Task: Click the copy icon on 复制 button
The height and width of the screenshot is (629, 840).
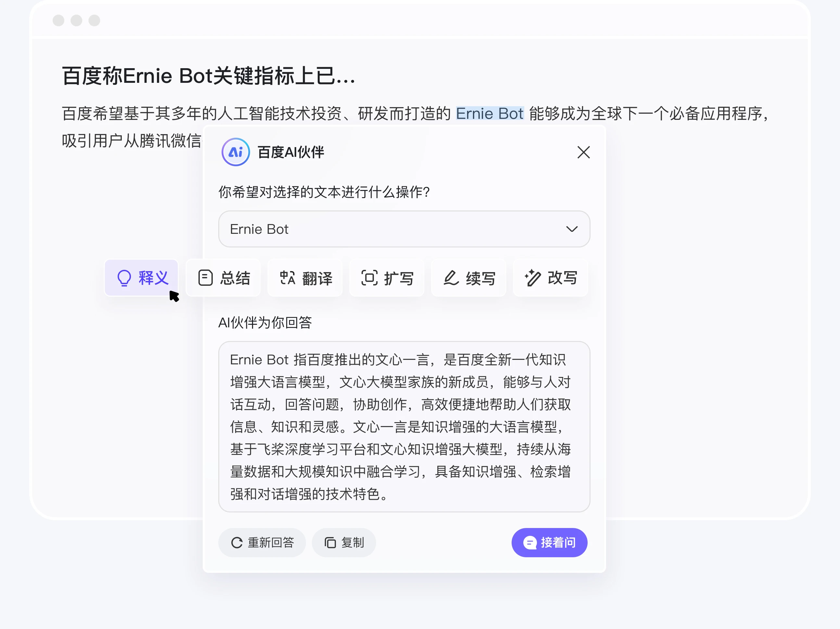Action: tap(330, 542)
